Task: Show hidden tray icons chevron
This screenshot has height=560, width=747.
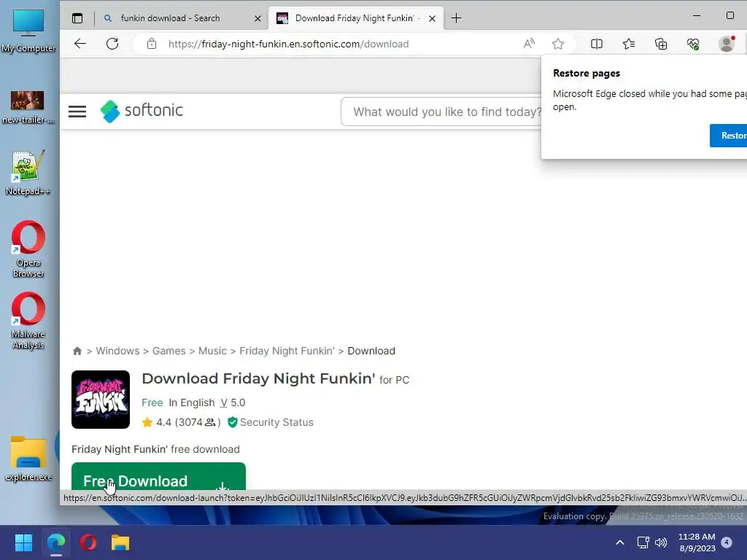Action: coord(620,542)
